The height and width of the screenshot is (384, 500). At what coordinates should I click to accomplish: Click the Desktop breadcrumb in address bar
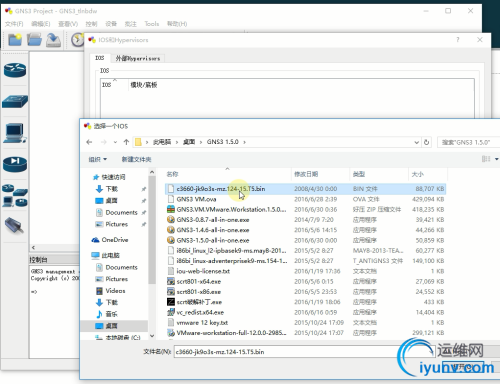pyautogui.click(x=189, y=142)
